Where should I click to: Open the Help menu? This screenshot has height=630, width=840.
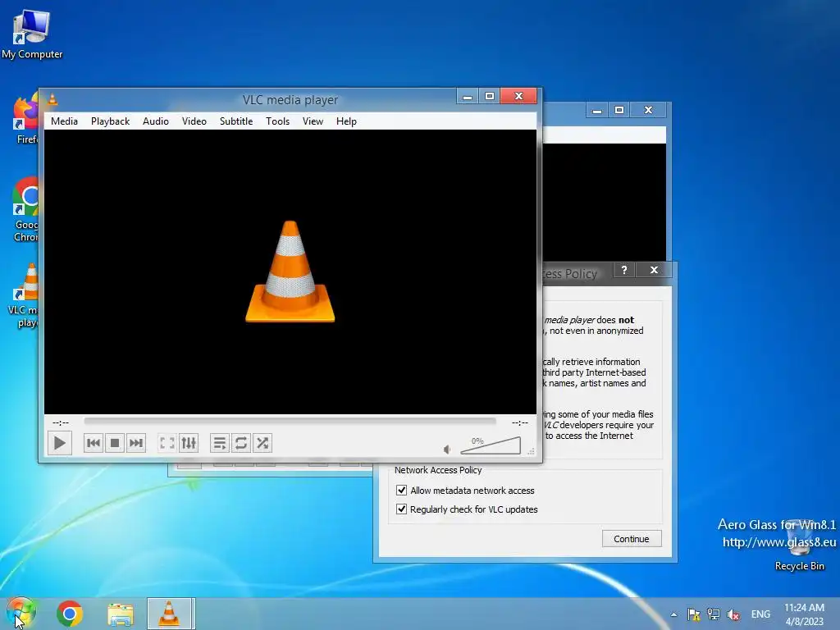[347, 121]
